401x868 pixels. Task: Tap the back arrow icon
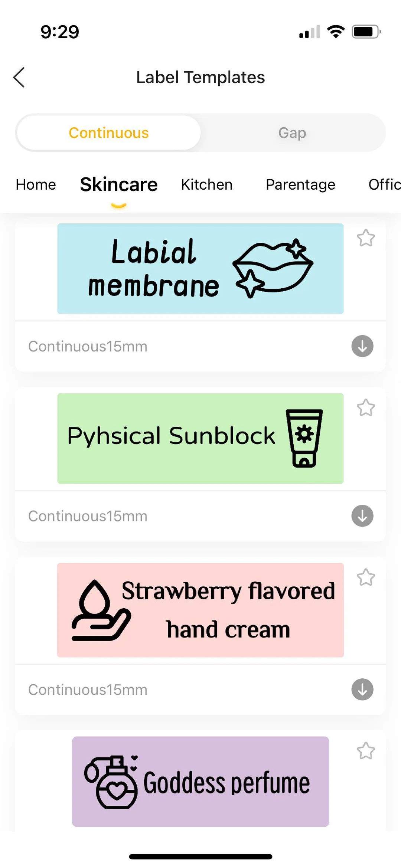point(19,77)
